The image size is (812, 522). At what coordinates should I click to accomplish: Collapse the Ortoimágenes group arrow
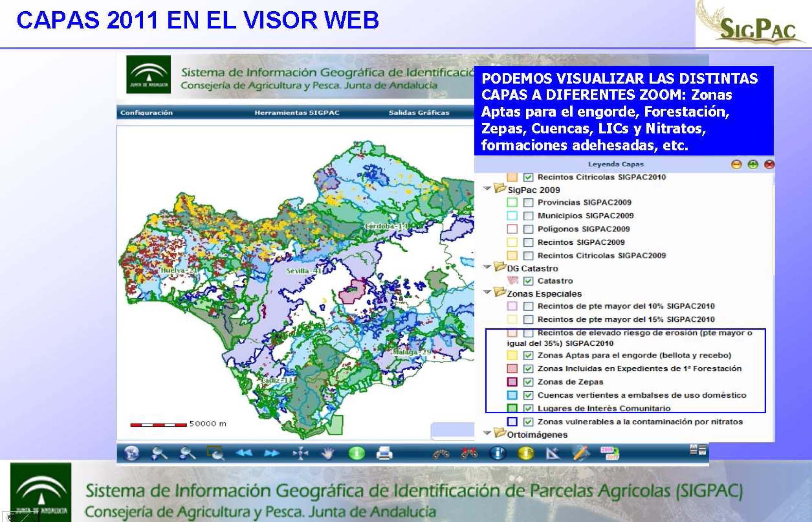[x=487, y=433]
